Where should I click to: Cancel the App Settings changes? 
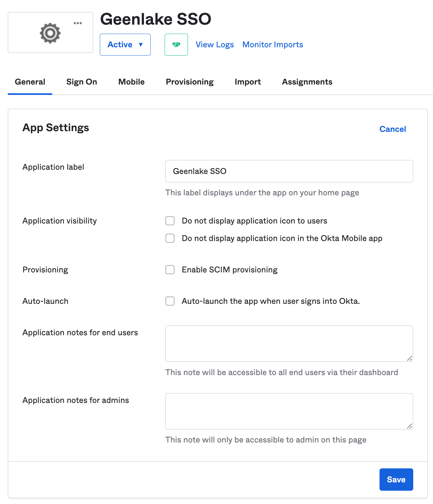tap(392, 129)
